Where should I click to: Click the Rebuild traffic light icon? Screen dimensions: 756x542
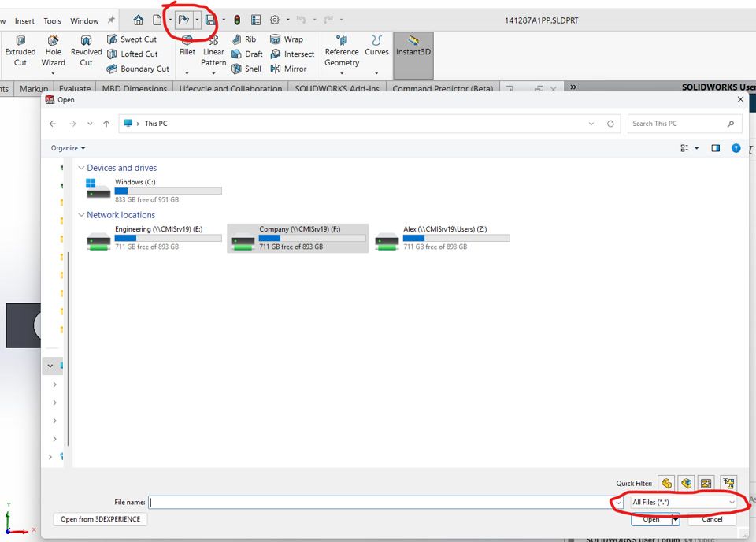[237, 20]
